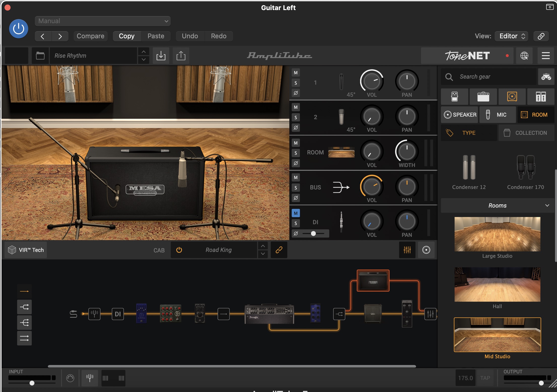Open the custom shop car icon
Screen dimensions: 557x392
coord(546,77)
